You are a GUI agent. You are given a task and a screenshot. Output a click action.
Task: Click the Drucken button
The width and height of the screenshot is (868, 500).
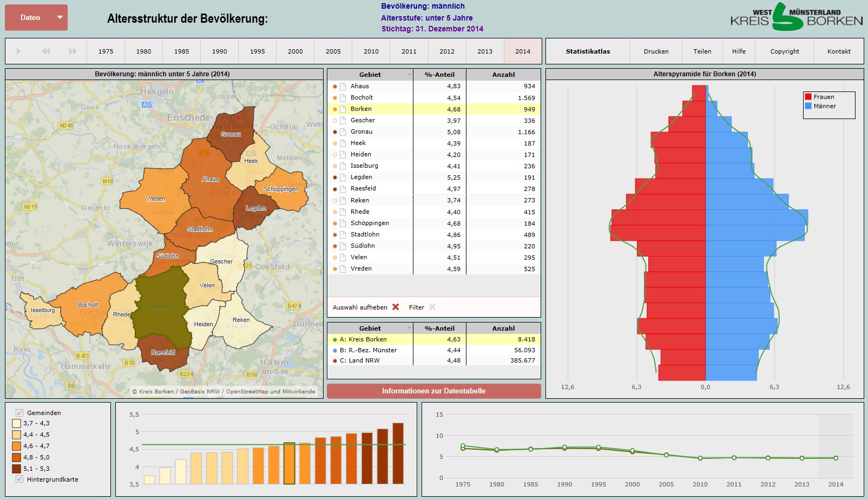[x=656, y=51]
